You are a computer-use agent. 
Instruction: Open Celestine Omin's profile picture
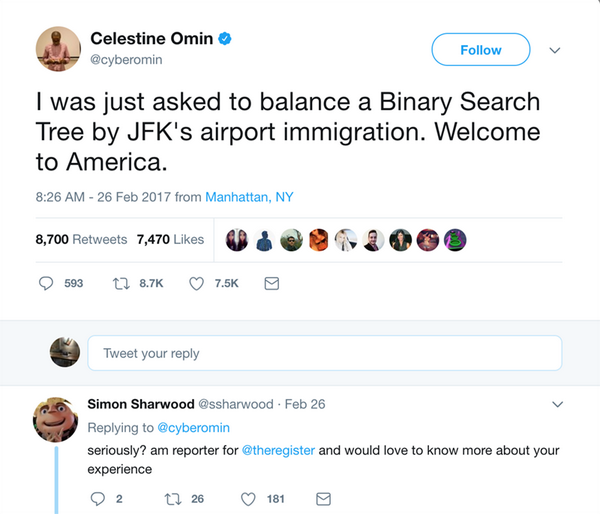coord(59,50)
